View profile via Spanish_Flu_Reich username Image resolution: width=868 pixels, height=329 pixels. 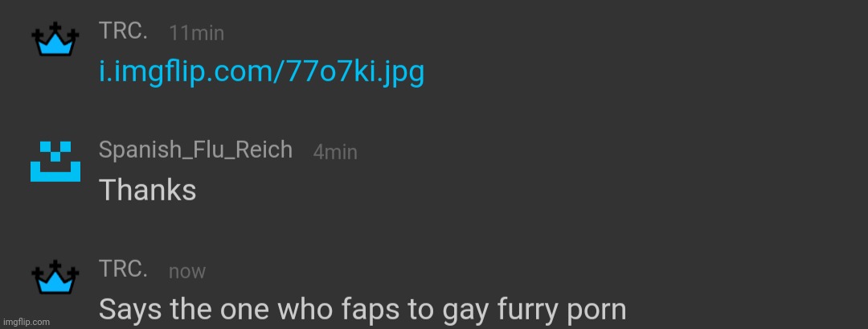[195, 150]
